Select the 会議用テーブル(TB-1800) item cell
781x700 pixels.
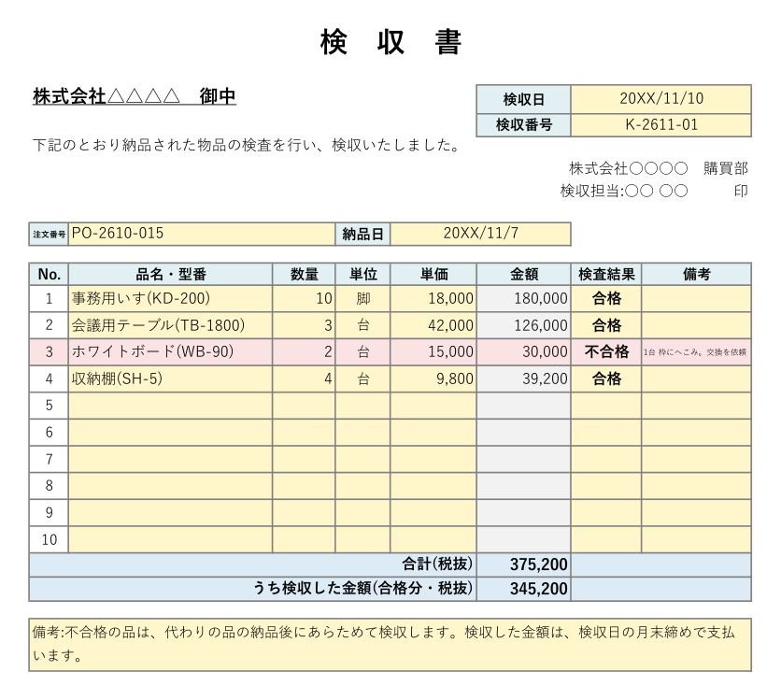170,325
